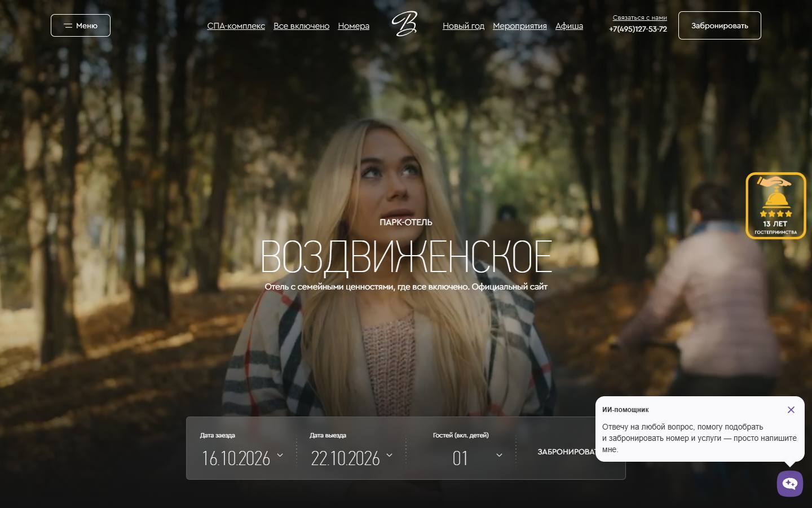Expand the Дата заезда date dropdown
Viewport: 812px width, 508px height.
click(x=280, y=454)
